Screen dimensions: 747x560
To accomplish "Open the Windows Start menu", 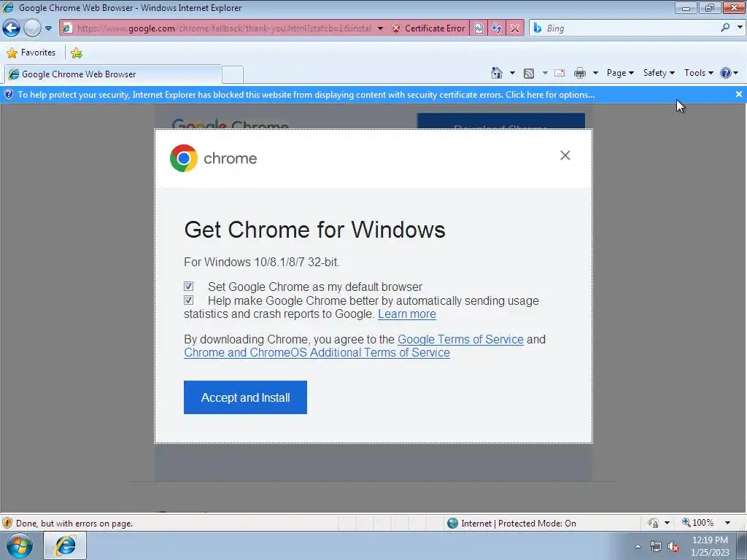I will click(x=19, y=545).
